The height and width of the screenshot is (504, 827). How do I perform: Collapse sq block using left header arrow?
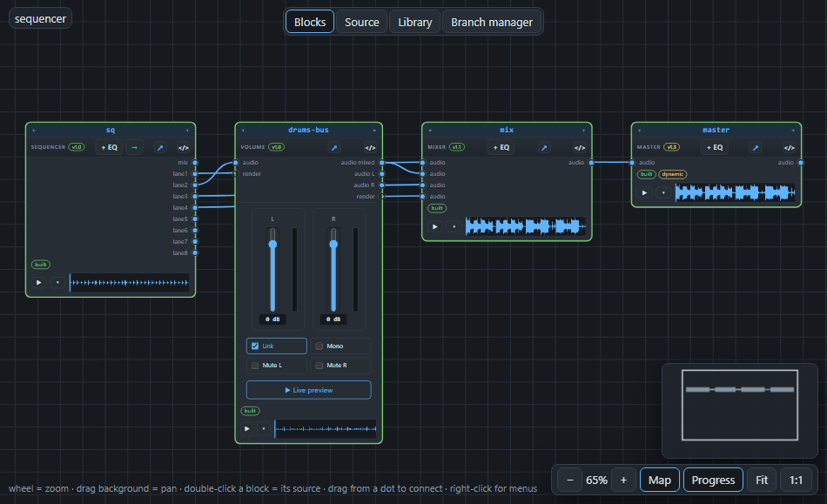34,131
